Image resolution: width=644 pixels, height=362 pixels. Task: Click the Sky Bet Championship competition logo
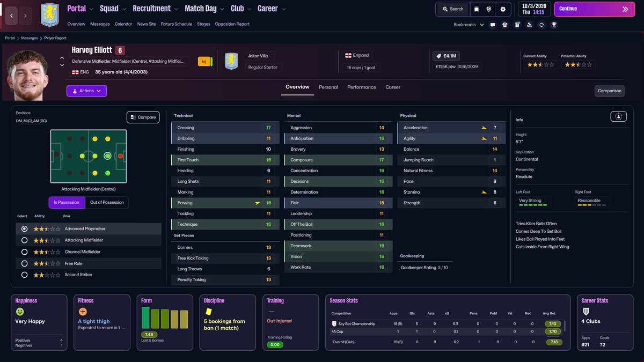click(334, 324)
